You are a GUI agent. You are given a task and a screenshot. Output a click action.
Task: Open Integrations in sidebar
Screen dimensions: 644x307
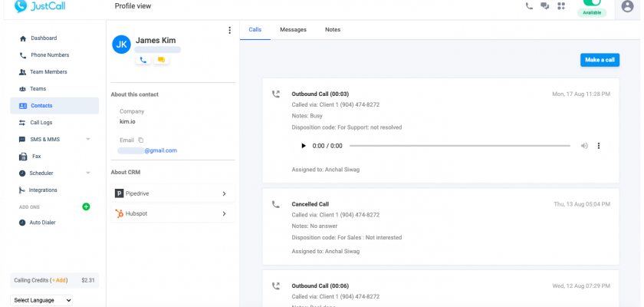[43, 190]
